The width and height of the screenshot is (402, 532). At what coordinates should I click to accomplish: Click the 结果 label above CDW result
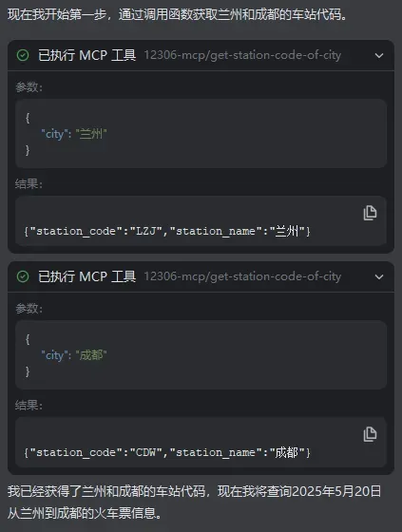point(29,406)
